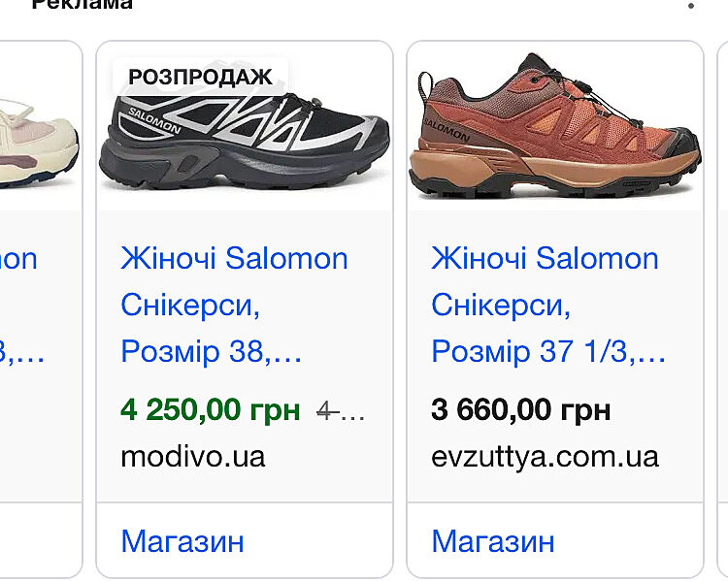Open the red-orange Salomon sneaker image

pos(555,126)
